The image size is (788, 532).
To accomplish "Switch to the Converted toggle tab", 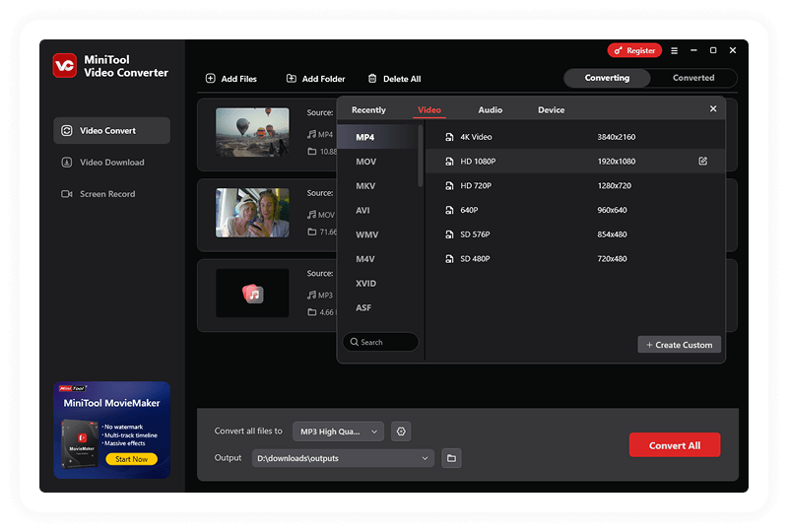I will click(693, 78).
